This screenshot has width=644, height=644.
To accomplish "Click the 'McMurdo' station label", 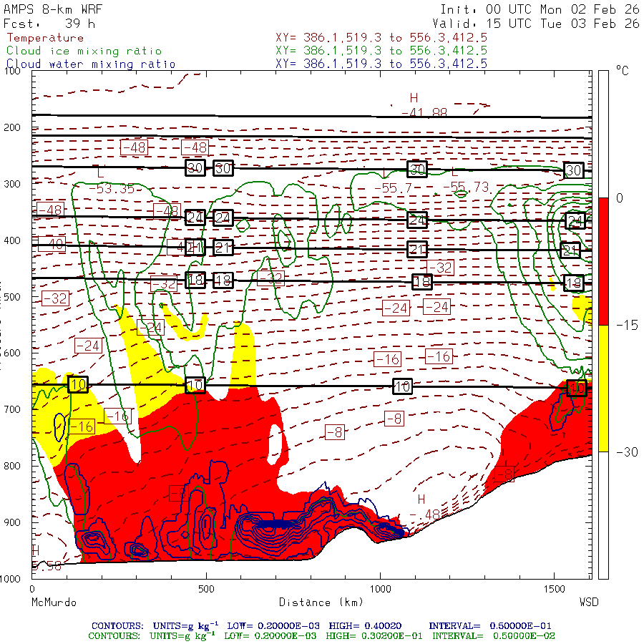I will pyautogui.click(x=54, y=602).
